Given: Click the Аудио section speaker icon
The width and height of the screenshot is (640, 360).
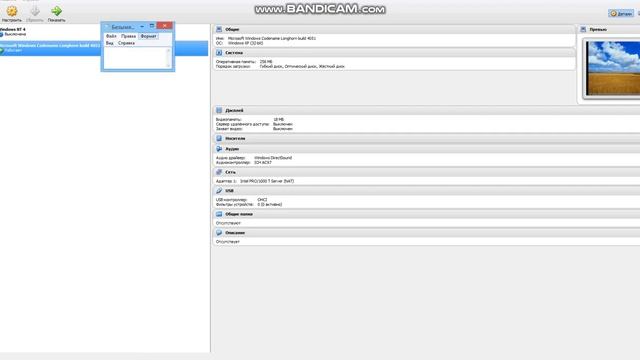Looking at the screenshot, I should coord(219,149).
